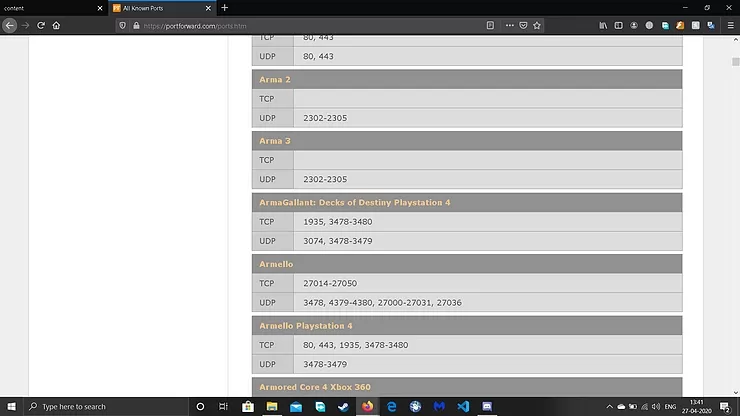Image resolution: width=740 pixels, height=416 pixels.
Task: Click the orange extension icon in toolbar
Action: pyautogui.click(x=680, y=25)
